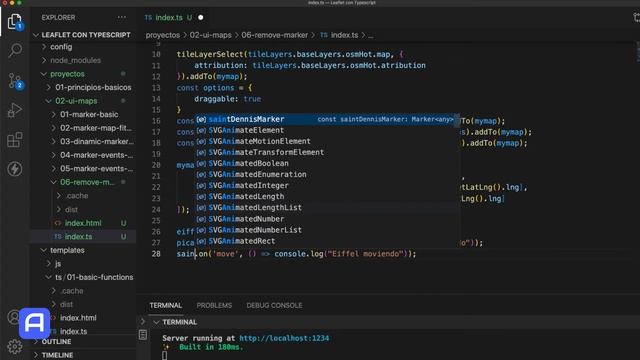
Task: Click the blue 'A' overlay app icon
Action: click(35, 323)
